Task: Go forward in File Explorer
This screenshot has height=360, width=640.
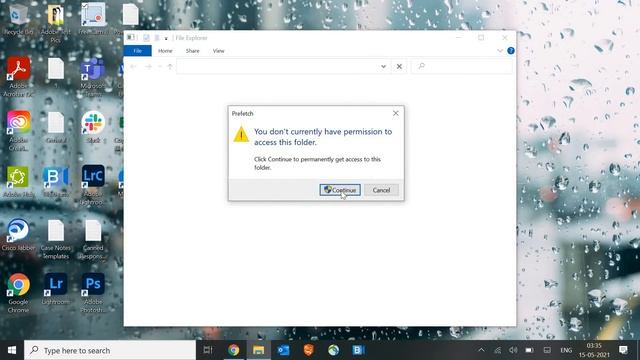Action: point(148,66)
